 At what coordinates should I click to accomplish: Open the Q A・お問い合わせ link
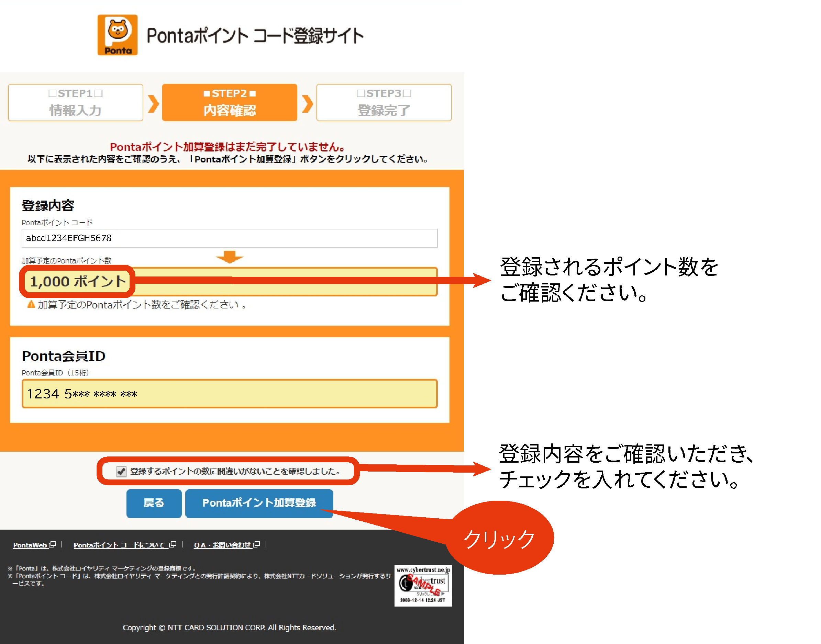pos(222,545)
